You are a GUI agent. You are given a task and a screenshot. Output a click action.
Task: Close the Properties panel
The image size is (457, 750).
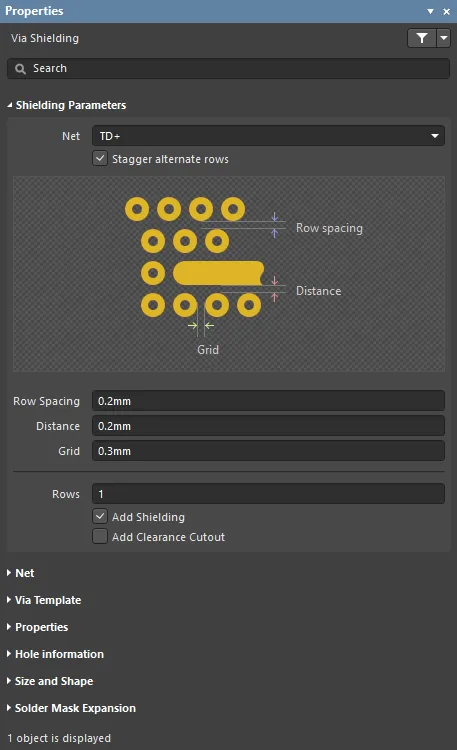(x=446, y=11)
